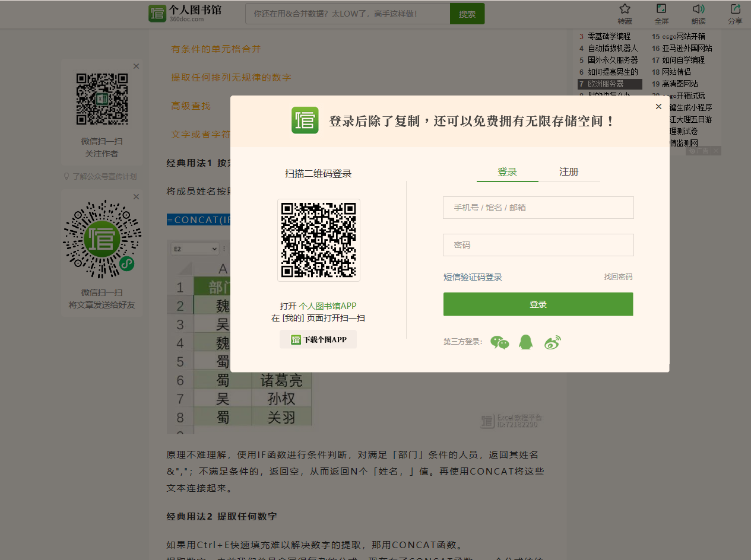This screenshot has width=751, height=560.
Task: Log in with WeChat icon
Action: click(500, 342)
